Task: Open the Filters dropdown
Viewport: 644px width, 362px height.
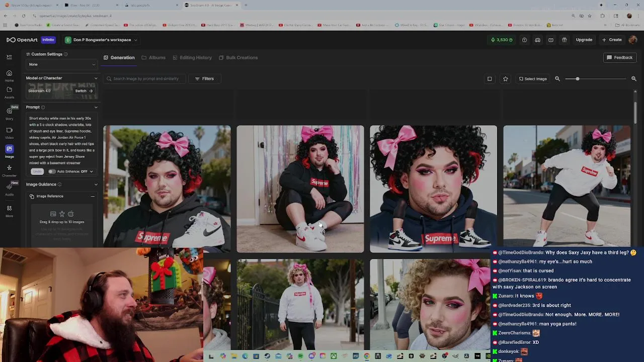Action: pyautogui.click(x=204, y=79)
